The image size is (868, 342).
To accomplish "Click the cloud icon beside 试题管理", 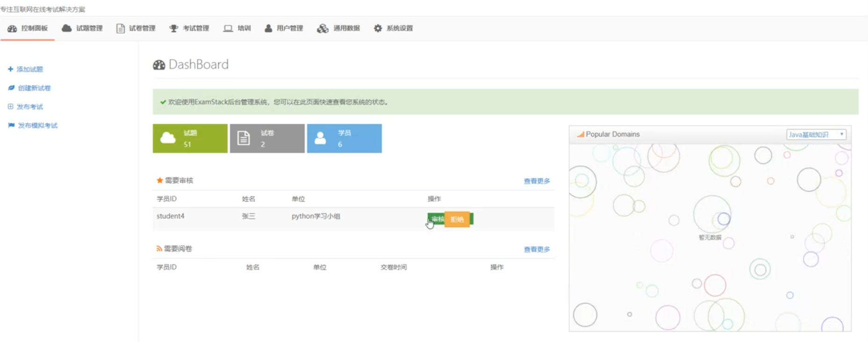I will [67, 28].
